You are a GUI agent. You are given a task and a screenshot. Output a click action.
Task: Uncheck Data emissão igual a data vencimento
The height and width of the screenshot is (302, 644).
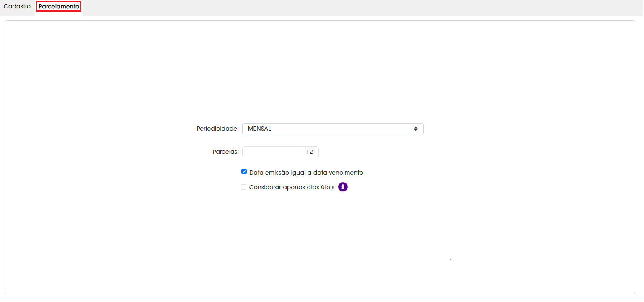[x=244, y=172]
